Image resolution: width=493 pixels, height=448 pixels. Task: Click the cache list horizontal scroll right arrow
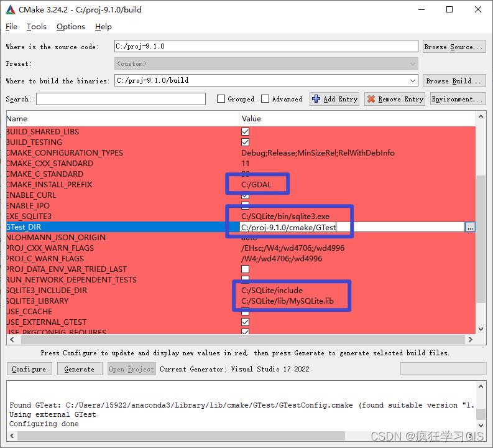point(471,340)
